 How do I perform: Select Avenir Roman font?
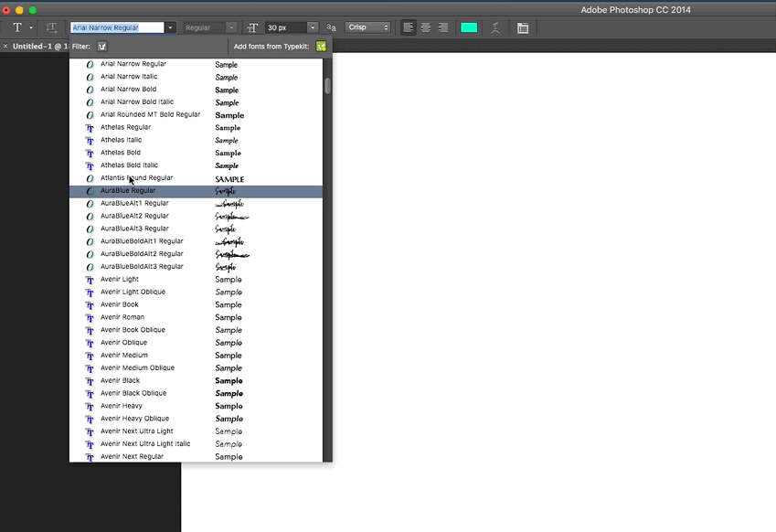click(x=196, y=318)
